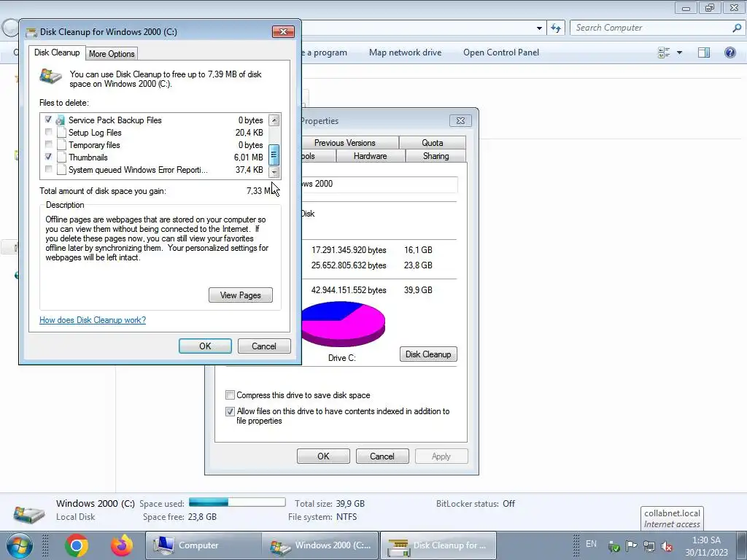
Task: Click the network tray icon
Action: tap(649, 545)
